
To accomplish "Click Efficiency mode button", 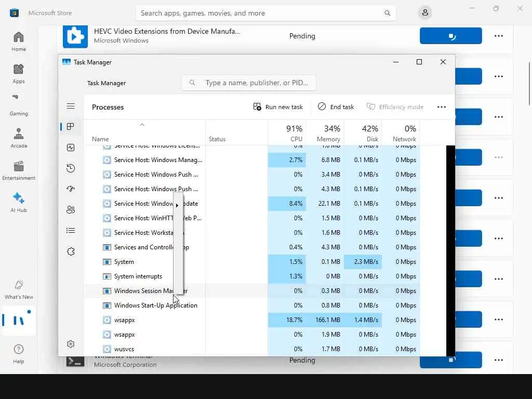I will pos(395,107).
